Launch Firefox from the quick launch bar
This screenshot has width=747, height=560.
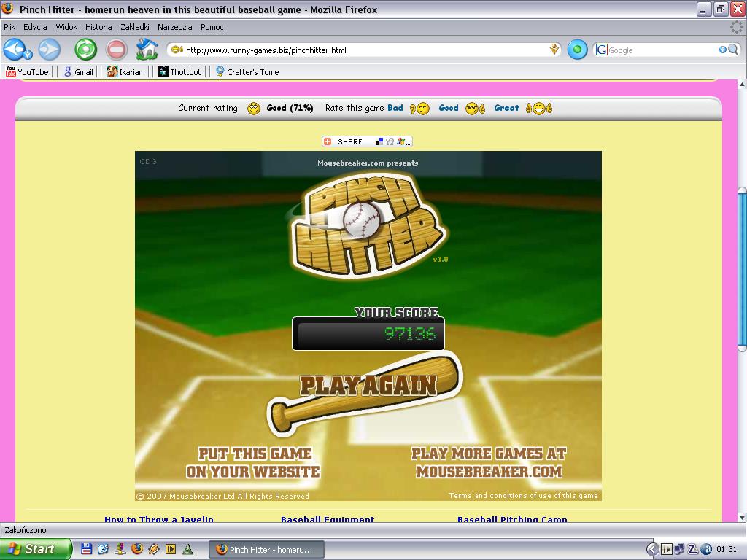coord(137,549)
